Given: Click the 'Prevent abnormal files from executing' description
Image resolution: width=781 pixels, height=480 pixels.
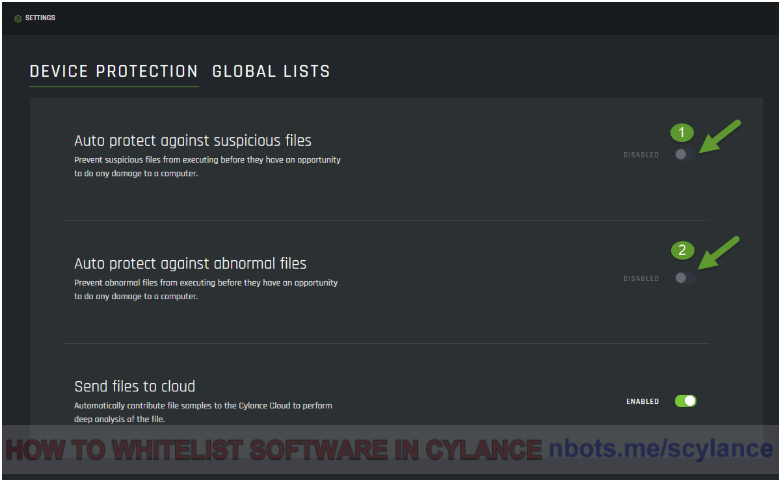Looking at the screenshot, I should (206, 289).
